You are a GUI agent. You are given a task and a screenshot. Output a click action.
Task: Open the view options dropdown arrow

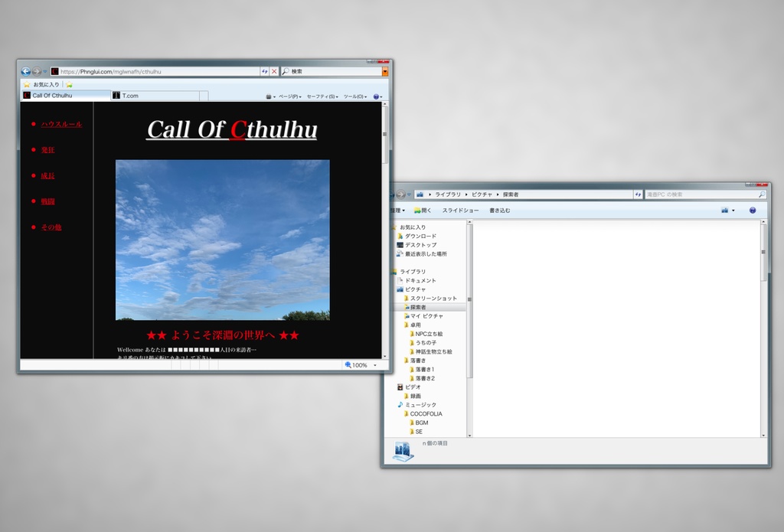point(733,211)
